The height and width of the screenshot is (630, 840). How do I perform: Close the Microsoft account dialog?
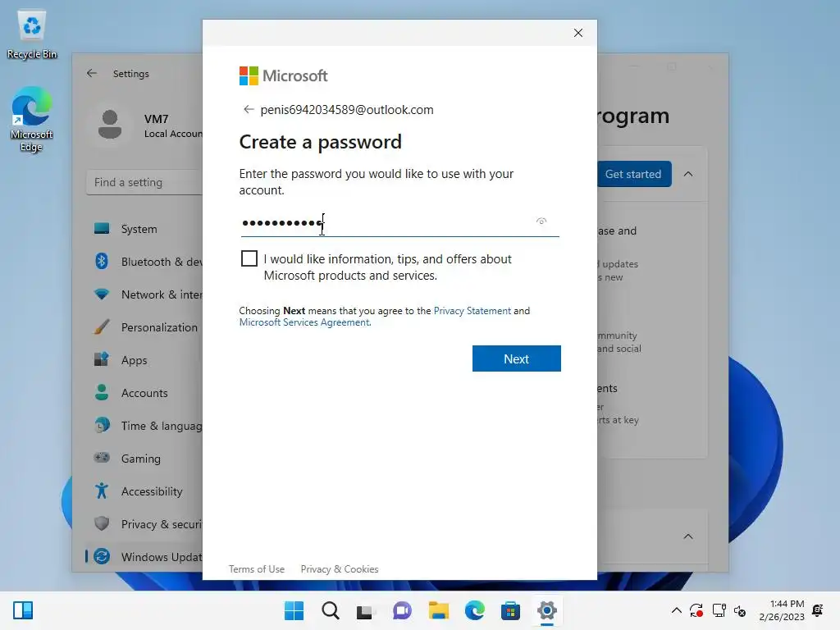pyautogui.click(x=578, y=33)
